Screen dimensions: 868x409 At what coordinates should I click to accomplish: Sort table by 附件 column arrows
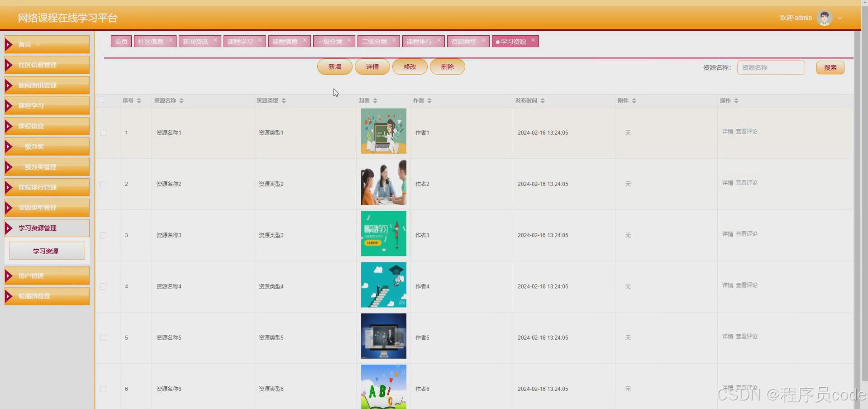point(634,100)
